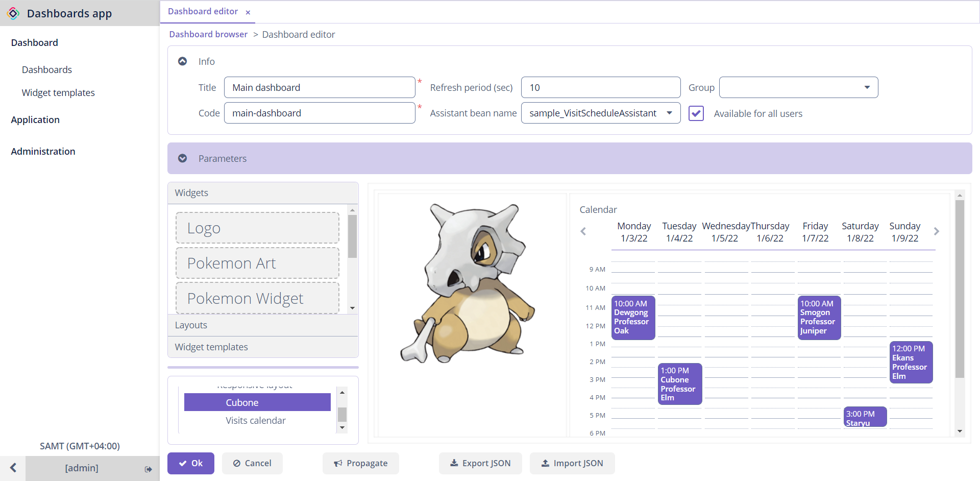Click the Cancel button
The width and height of the screenshot is (980, 481).
[252, 463]
